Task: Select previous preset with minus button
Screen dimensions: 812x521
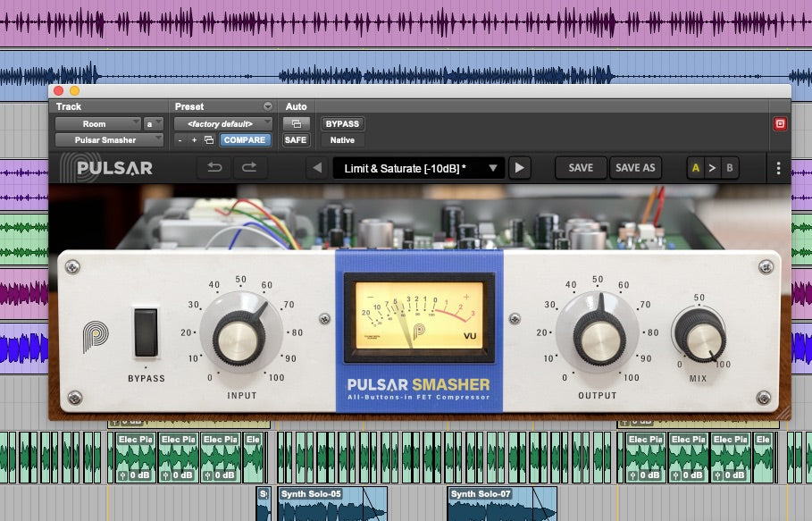Action: point(180,139)
